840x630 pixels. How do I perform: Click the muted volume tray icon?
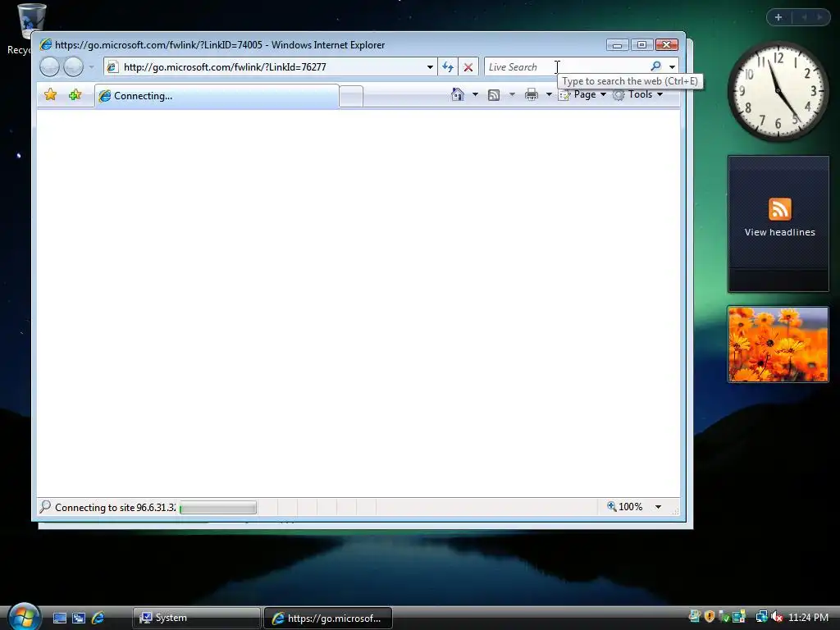pyautogui.click(x=777, y=617)
